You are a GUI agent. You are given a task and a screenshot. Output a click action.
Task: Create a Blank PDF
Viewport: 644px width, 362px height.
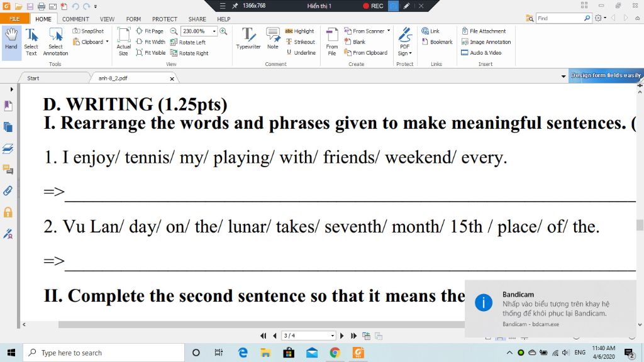coord(355,42)
